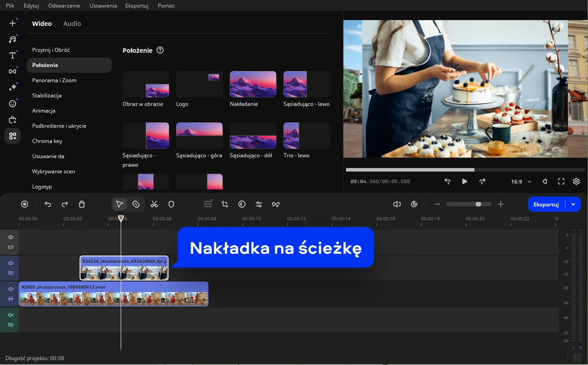Click the trash delete clip icon

82,204
